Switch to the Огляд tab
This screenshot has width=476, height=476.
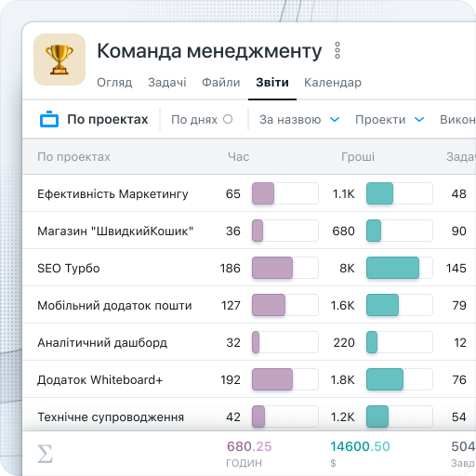[114, 83]
